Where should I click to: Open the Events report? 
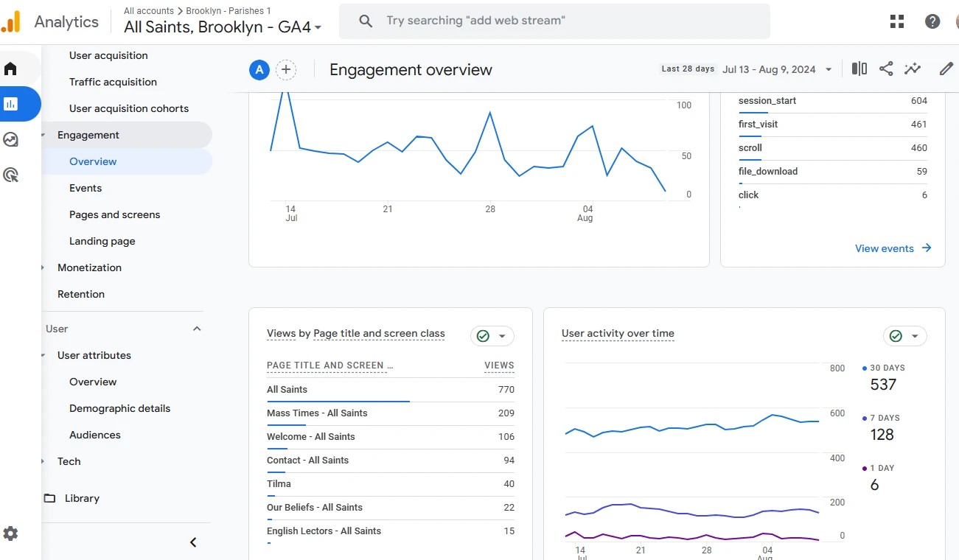pyautogui.click(x=86, y=188)
